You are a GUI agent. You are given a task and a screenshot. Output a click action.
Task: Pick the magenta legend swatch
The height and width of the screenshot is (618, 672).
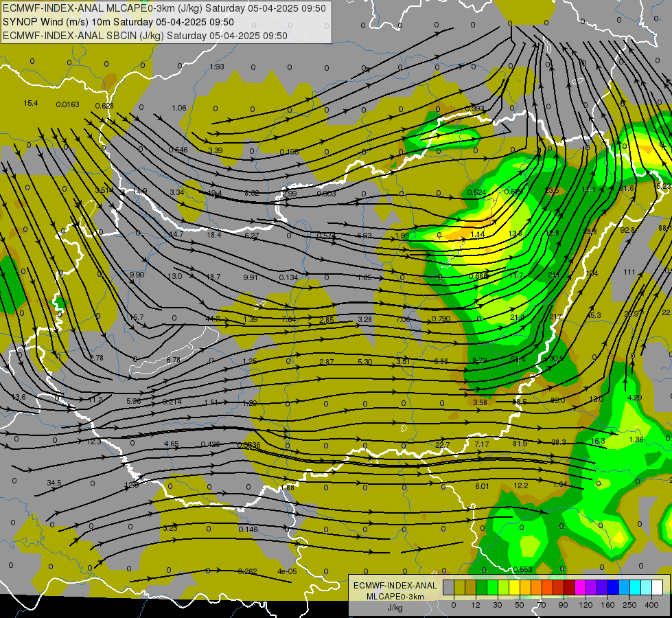580,587
